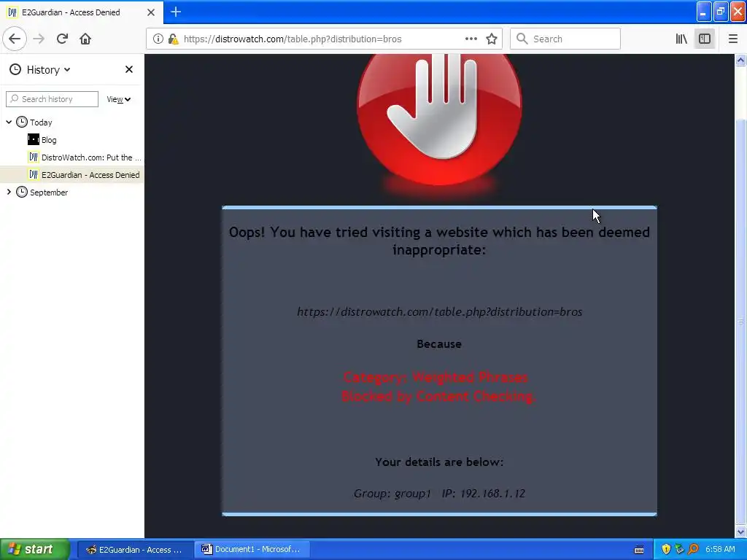Minimize the Firefox window
This screenshot has width=747, height=560.
pyautogui.click(x=704, y=12)
